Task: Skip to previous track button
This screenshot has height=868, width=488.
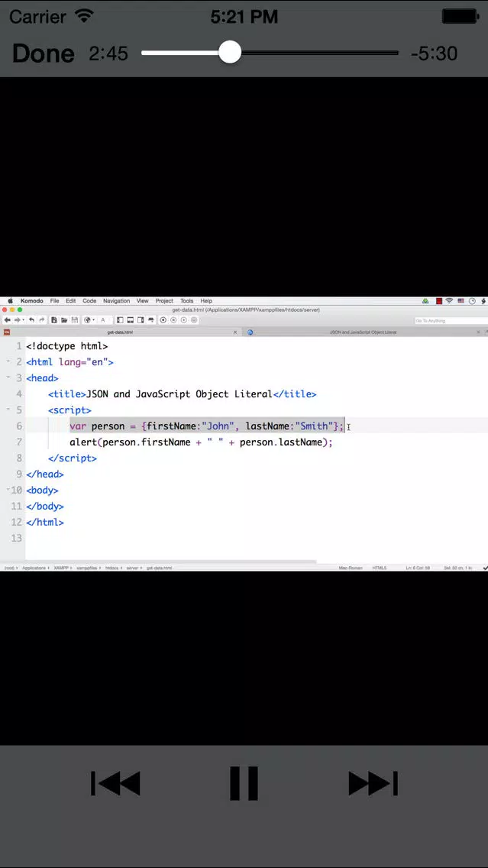Action: tap(115, 783)
